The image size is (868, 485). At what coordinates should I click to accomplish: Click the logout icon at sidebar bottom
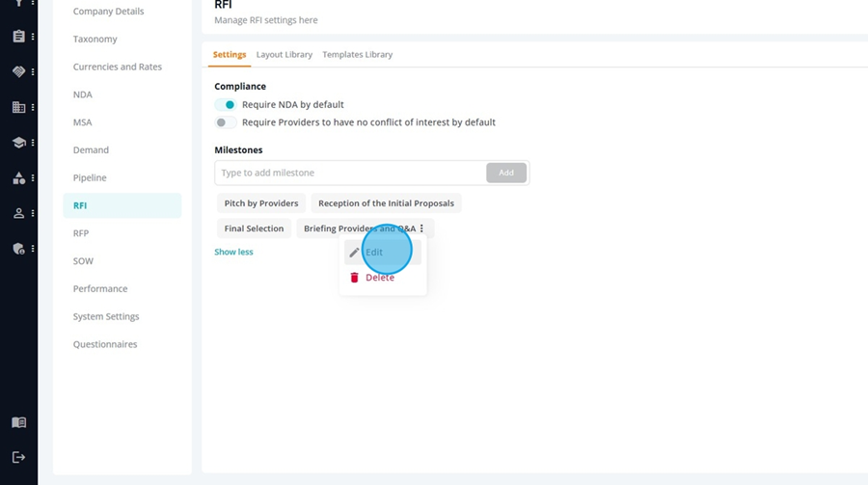19,457
